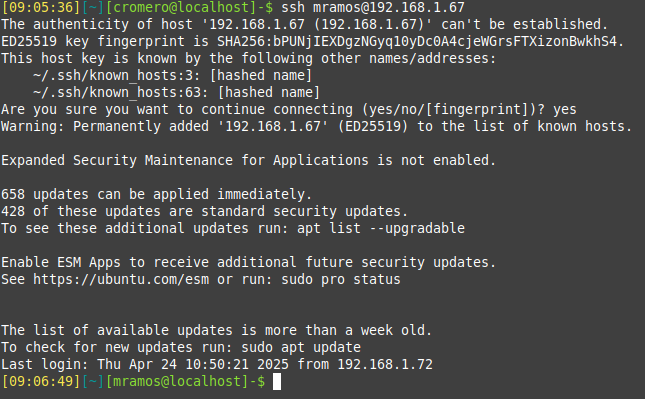Click the https://ubuntu.com/esm URL

pyautogui.click(x=121, y=279)
